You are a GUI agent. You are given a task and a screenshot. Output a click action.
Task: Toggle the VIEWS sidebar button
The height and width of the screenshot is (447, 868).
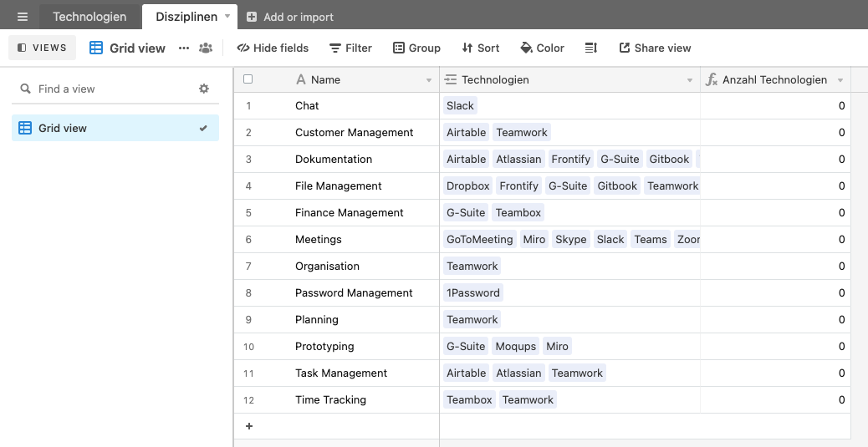click(x=42, y=48)
